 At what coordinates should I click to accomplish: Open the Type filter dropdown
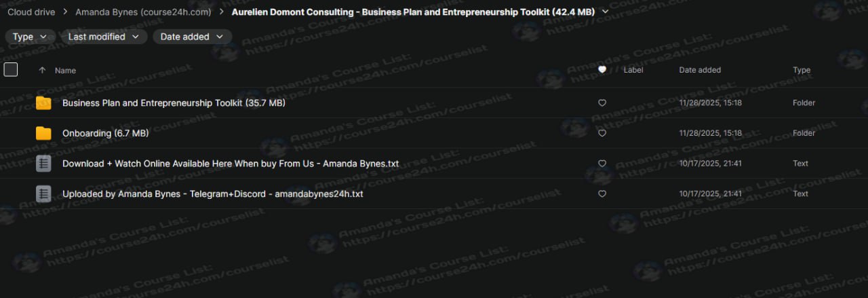point(30,37)
